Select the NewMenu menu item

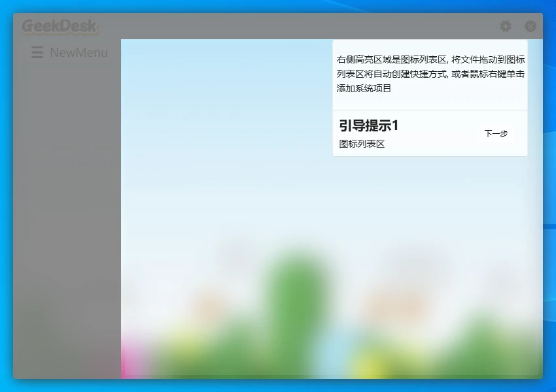[x=78, y=52]
